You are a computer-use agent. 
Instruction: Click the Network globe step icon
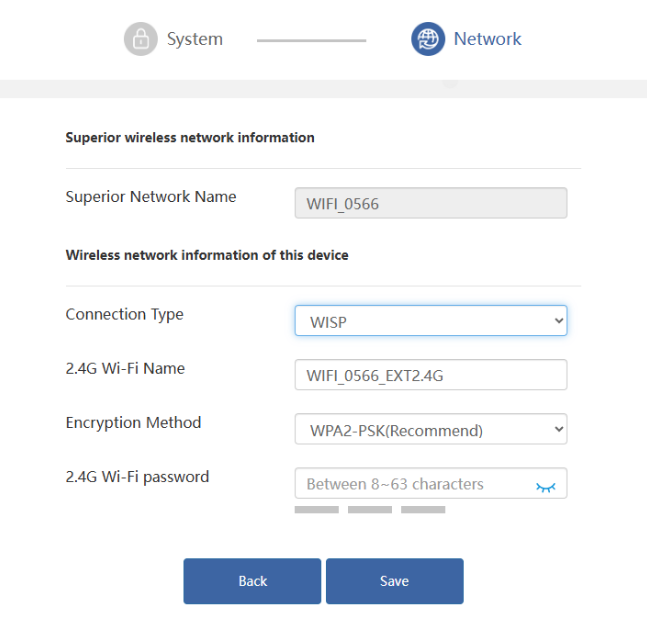click(x=428, y=39)
